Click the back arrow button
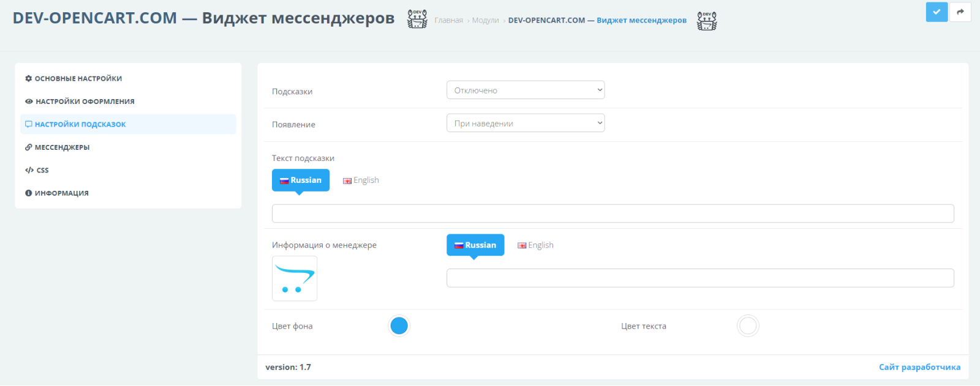980x386 pixels. pyautogui.click(x=960, y=12)
